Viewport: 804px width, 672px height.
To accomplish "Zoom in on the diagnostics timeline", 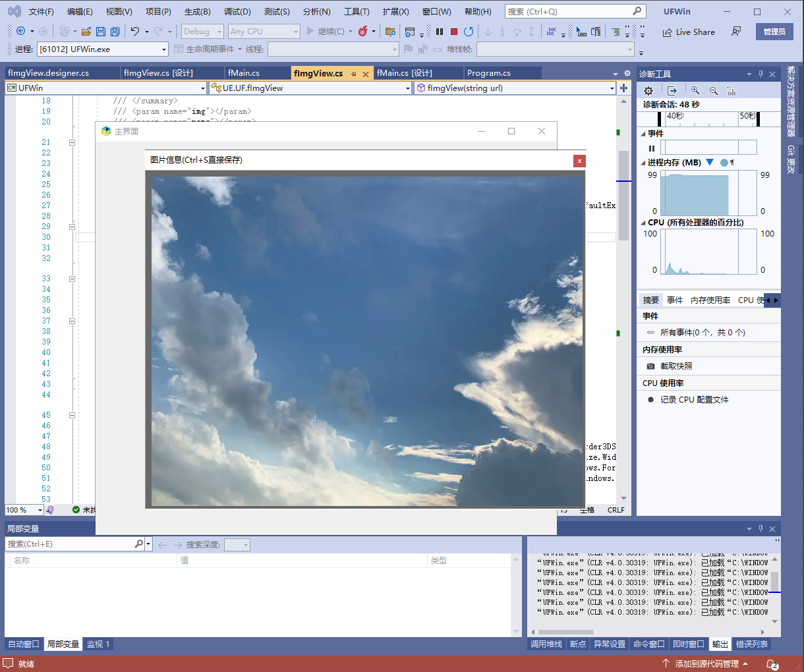I will [x=695, y=91].
